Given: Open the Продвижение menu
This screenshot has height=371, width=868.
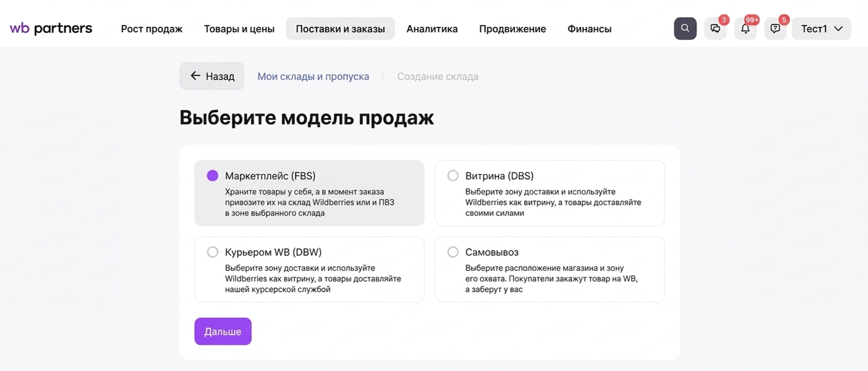Looking at the screenshot, I should tap(513, 29).
